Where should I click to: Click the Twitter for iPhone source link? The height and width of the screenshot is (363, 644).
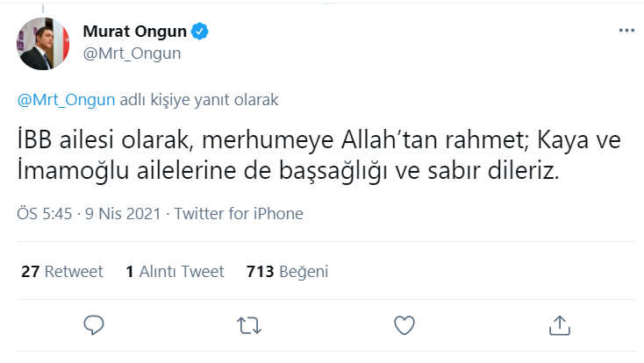pos(239,214)
